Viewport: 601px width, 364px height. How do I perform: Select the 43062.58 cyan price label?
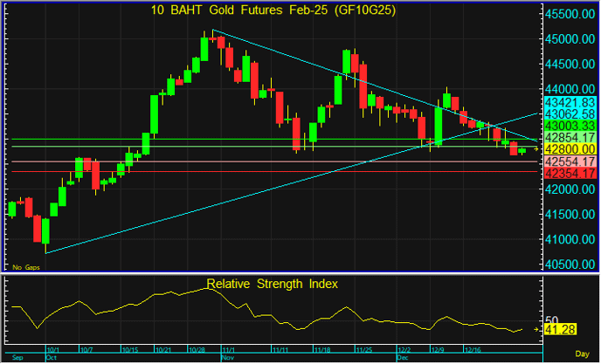[570, 114]
